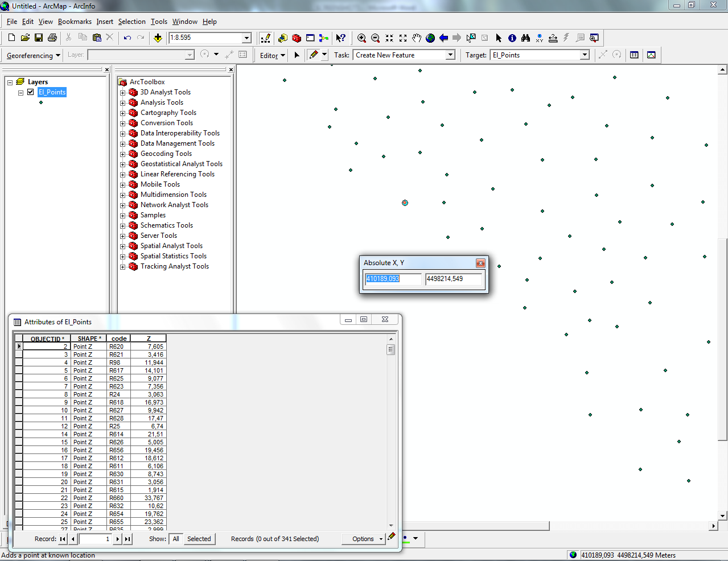This screenshot has height=561, width=728.
Task: Select the Geostatistical Analyst Tools item
Action: 182,164
